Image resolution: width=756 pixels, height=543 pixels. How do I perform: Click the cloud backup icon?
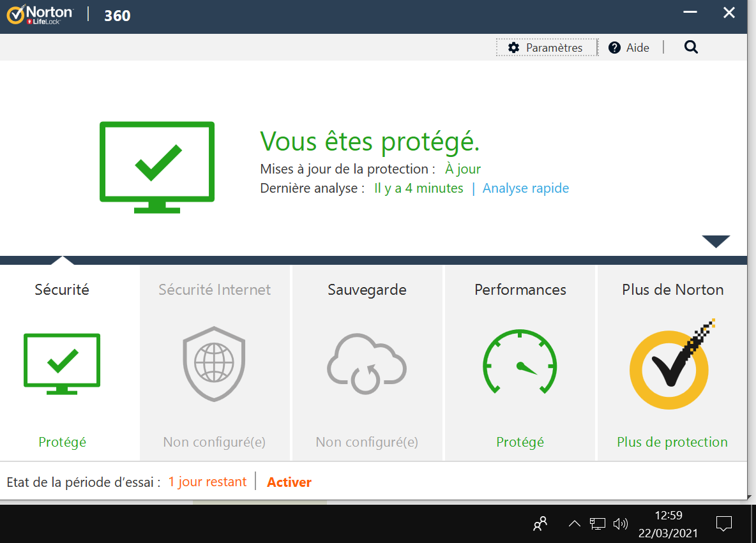tap(367, 364)
